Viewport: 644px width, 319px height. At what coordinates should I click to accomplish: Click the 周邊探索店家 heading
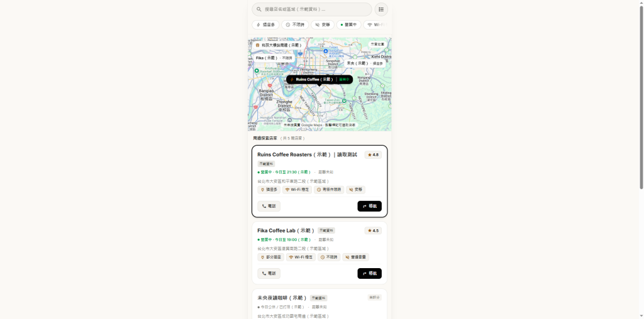265,138
